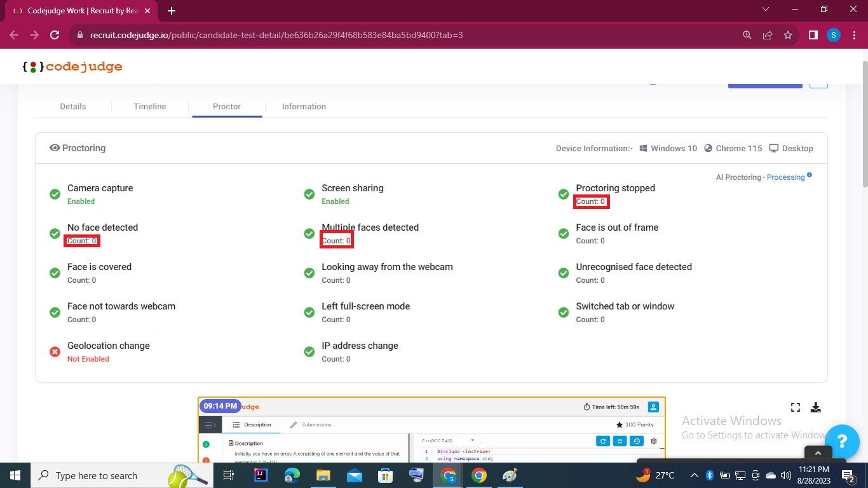Click the fullscreen icon beside the proctoring video
The image size is (868, 488).
(795, 407)
